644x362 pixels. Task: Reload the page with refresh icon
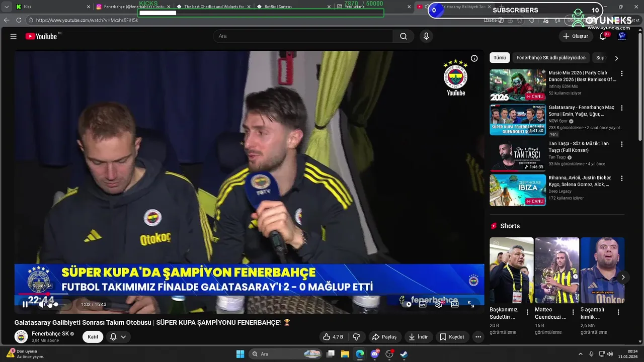point(19,20)
